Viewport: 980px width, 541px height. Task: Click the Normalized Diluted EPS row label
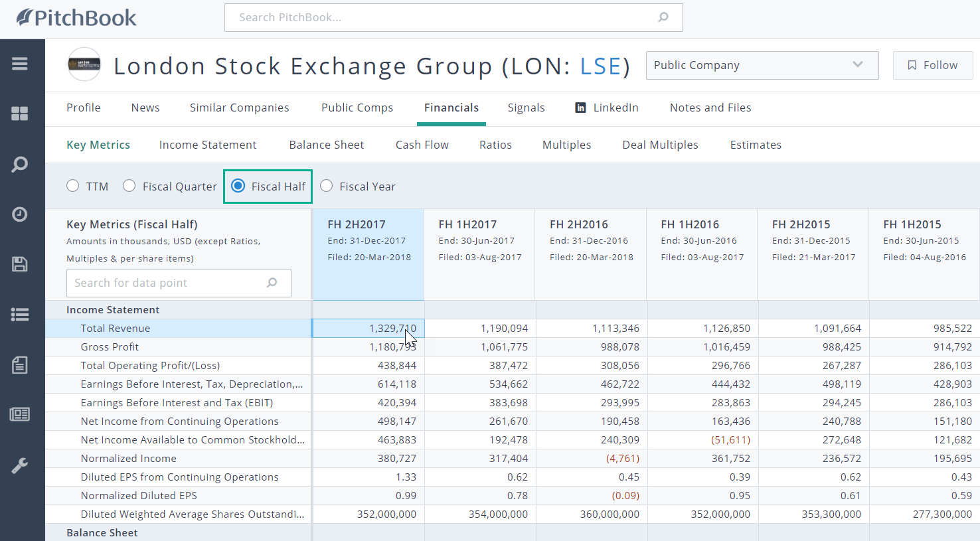tap(139, 495)
